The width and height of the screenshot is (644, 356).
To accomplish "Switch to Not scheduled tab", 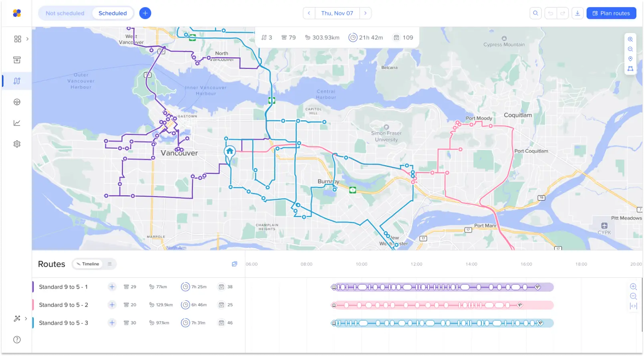I will point(65,13).
